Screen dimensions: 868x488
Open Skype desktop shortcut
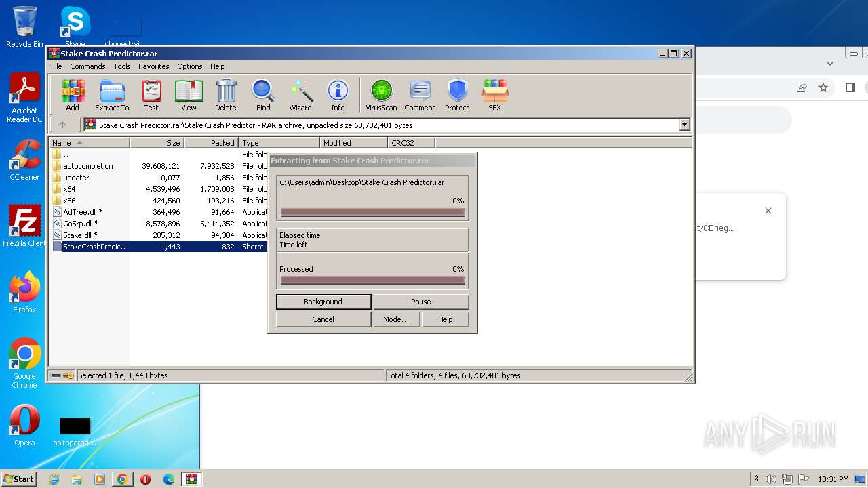(x=75, y=27)
